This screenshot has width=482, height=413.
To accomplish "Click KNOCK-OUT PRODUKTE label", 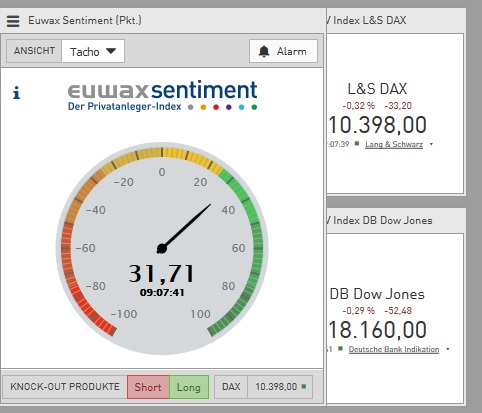I will click(x=65, y=387).
